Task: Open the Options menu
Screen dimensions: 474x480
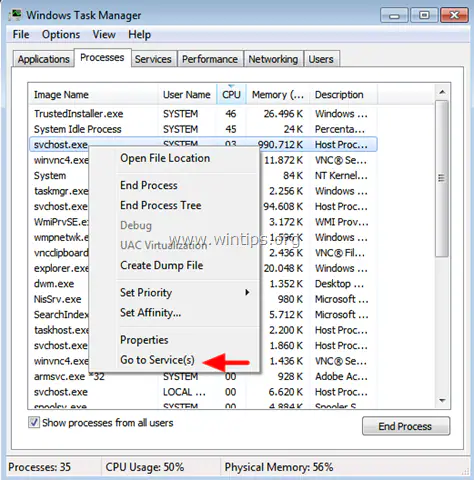Action: pyautogui.click(x=61, y=34)
